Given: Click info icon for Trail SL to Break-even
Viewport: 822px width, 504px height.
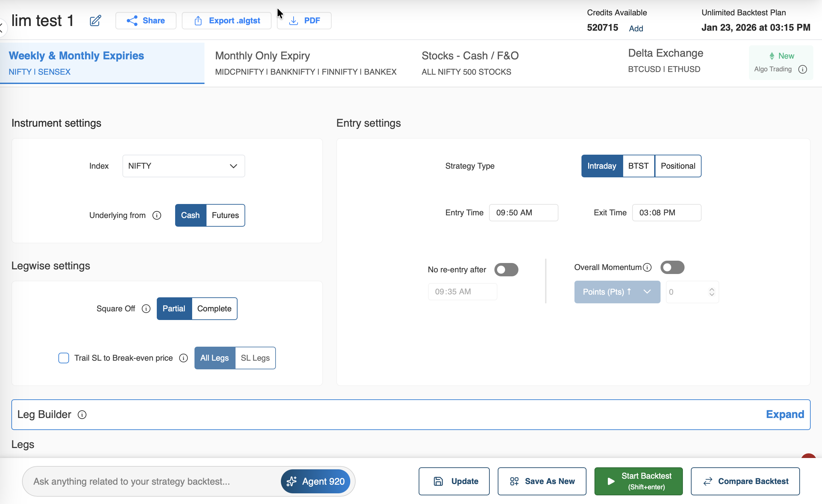Looking at the screenshot, I should click(183, 358).
